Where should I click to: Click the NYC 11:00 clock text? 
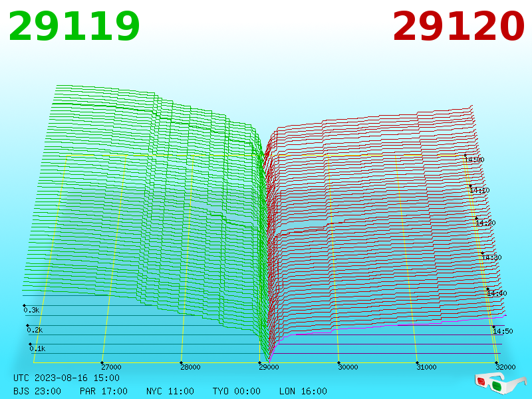coord(170,391)
